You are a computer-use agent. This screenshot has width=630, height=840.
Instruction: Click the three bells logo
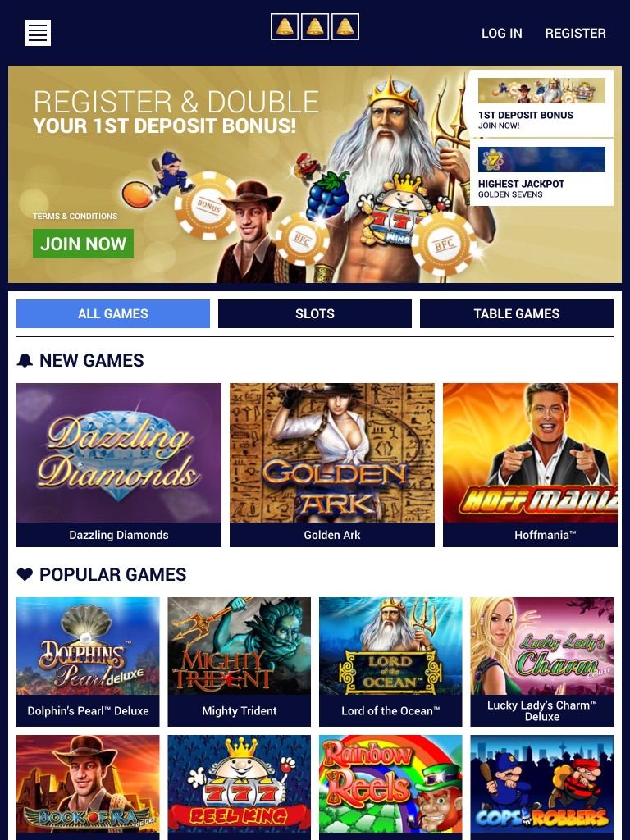tap(315, 27)
